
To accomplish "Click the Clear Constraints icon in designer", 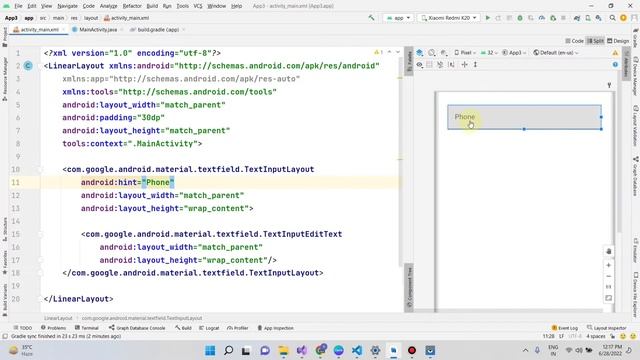I will pyautogui.click(x=440, y=64).
